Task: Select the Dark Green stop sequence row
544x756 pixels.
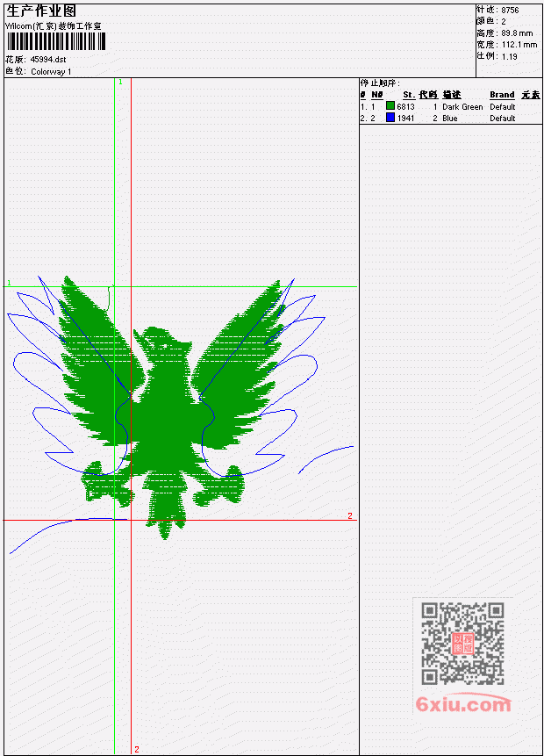Action: tap(450, 106)
